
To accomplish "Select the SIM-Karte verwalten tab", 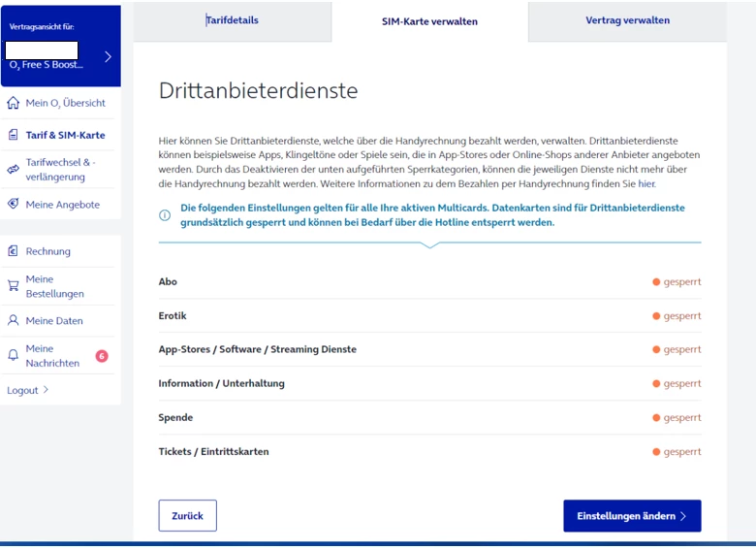I will click(429, 21).
